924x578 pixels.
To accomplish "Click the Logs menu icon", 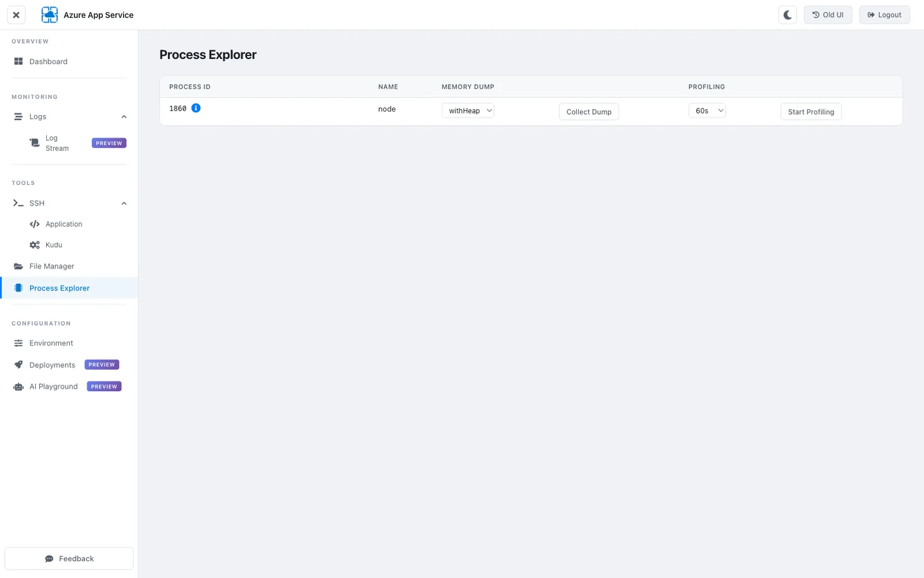I will click(x=19, y=117).
